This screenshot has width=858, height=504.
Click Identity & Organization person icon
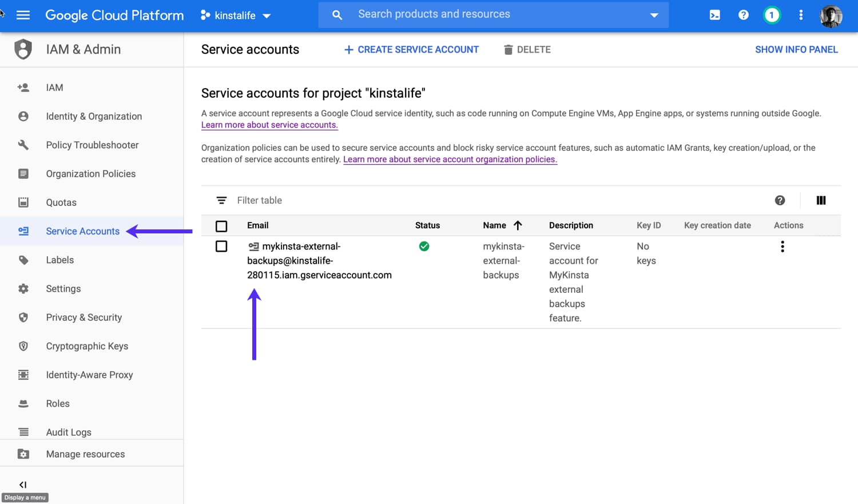[23, 116]
